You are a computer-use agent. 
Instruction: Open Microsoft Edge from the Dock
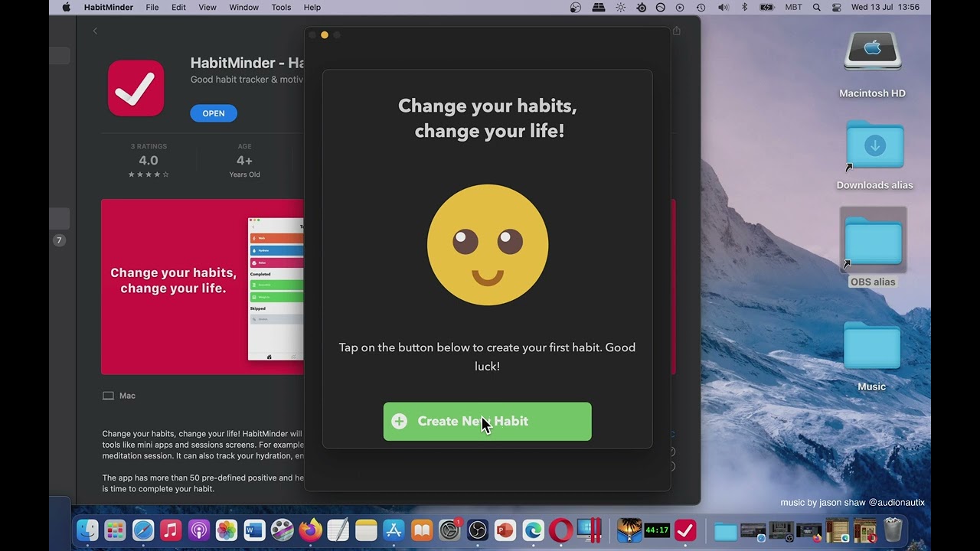coord(533,530)
